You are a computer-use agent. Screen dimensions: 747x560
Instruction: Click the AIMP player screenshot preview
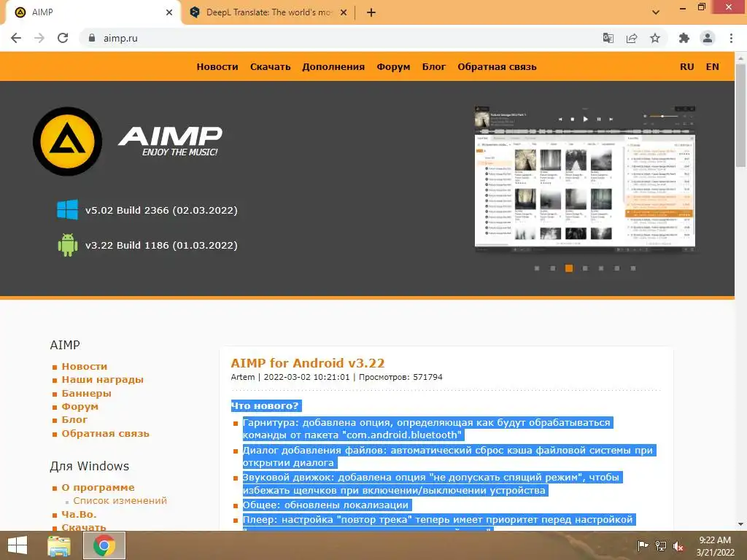[x=585, y=179]
